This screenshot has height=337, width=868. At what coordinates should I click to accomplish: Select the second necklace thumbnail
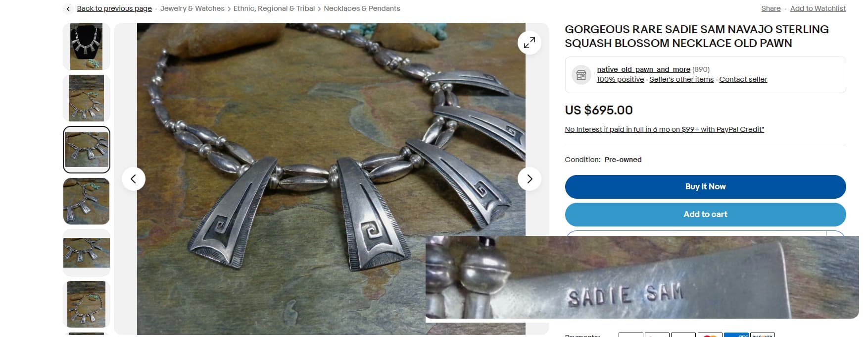point(87,98)
